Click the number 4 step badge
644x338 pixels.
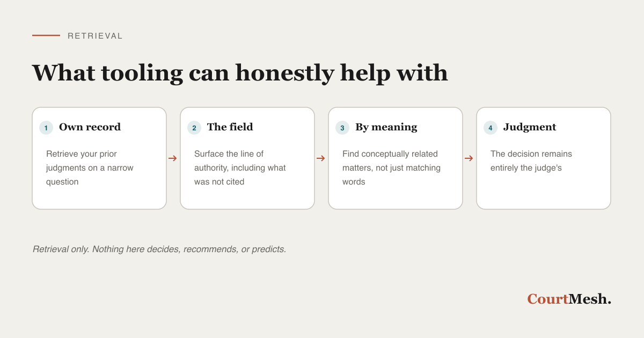(x=491, y=128)
